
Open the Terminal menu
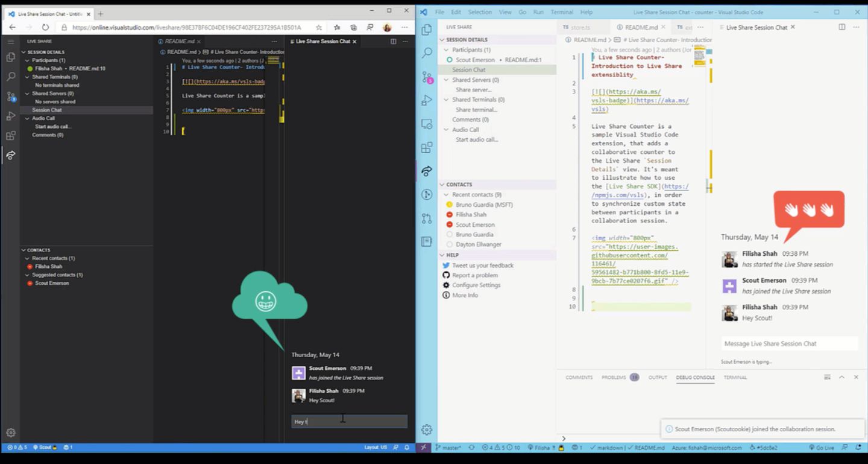pos(562,12)
